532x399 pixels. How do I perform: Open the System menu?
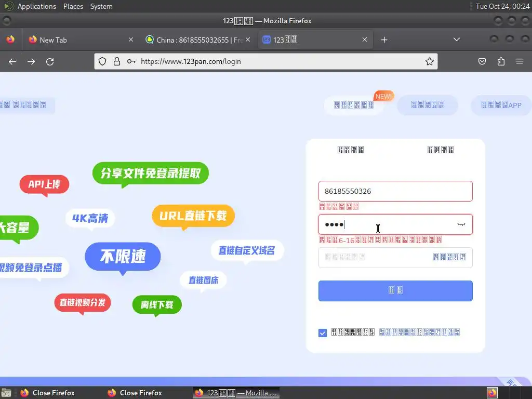click(101, 6)
